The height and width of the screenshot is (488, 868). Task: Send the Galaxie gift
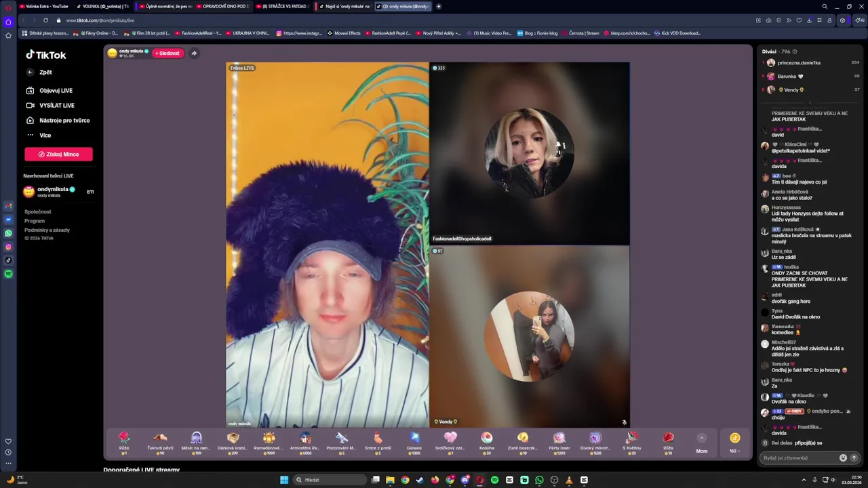[x=414, y=443]
